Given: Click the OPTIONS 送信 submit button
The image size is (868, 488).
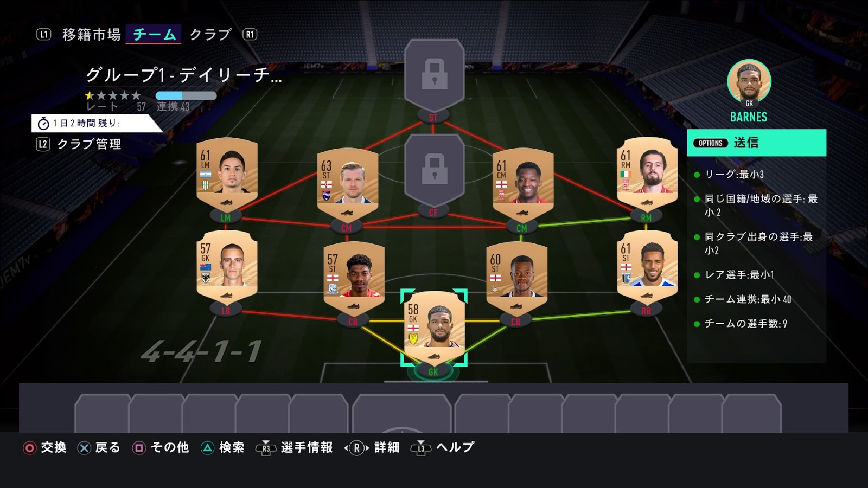Looking at the screenshot, I should (x=756, y=143).
